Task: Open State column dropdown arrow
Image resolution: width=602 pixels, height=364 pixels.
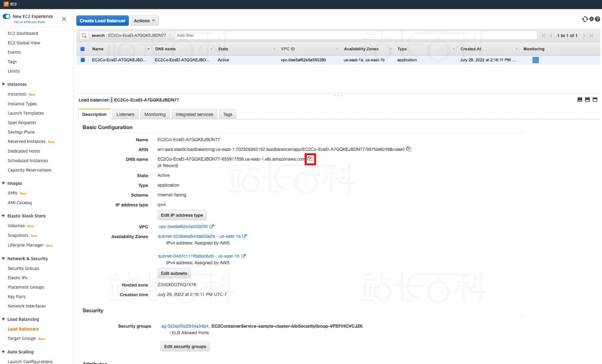Action: (x=274, y=49)
